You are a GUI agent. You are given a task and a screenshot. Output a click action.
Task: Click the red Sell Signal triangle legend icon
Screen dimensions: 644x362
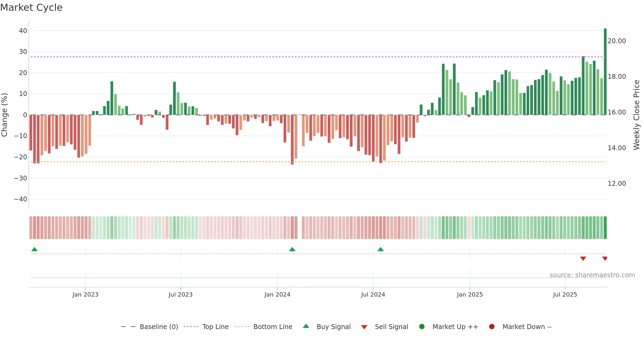(x=364, y=327)
